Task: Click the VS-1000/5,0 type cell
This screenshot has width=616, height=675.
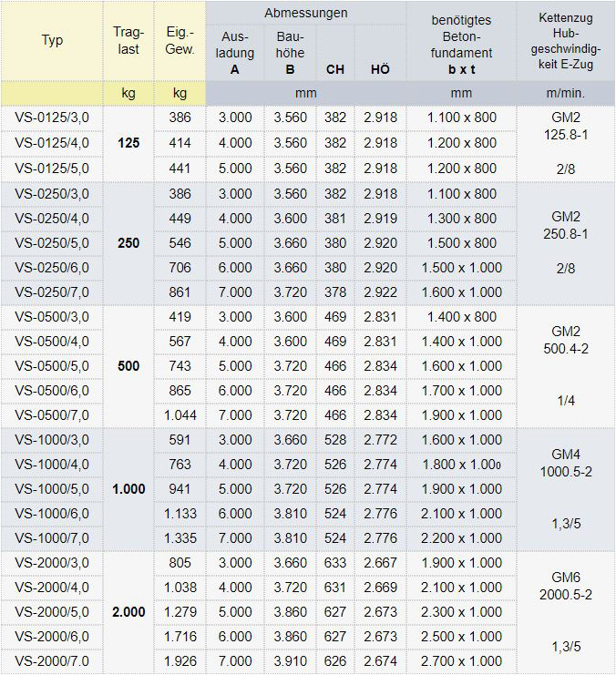Action: (53, 489)
